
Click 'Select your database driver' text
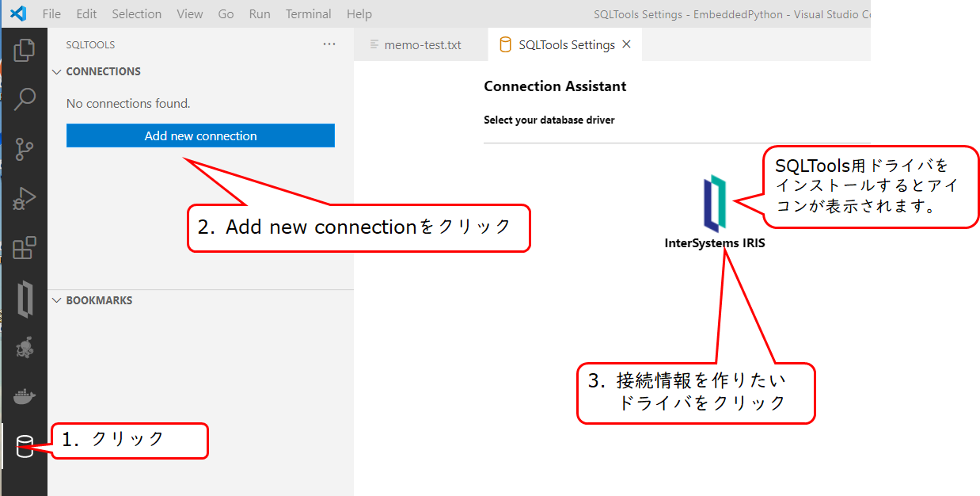click(549, 120)
